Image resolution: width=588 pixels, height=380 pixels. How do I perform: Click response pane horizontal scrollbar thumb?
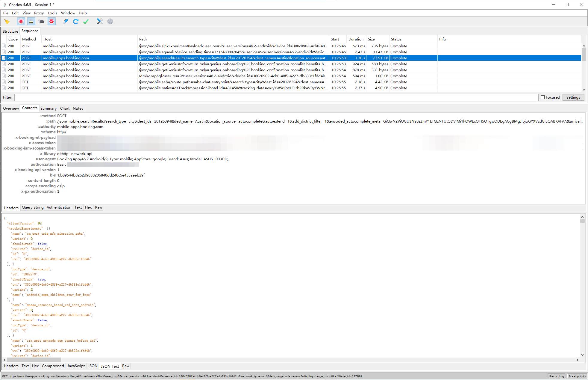tap(34, 360)
